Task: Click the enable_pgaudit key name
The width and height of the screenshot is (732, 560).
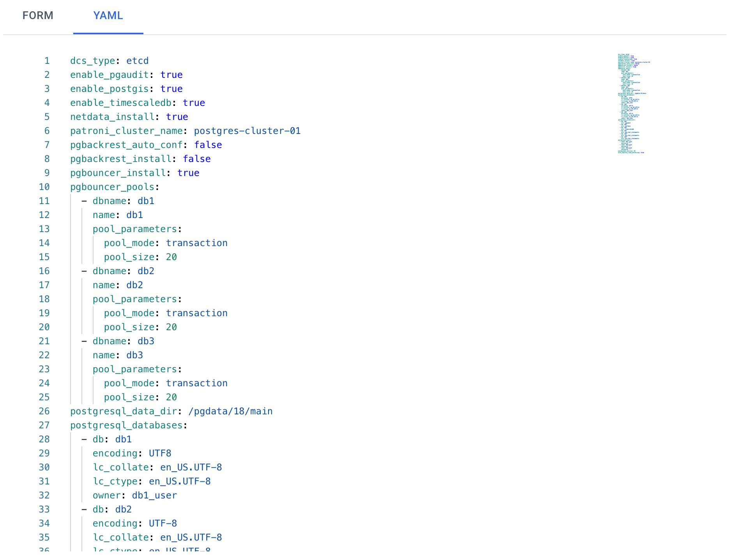Action: tap(109, 75)
